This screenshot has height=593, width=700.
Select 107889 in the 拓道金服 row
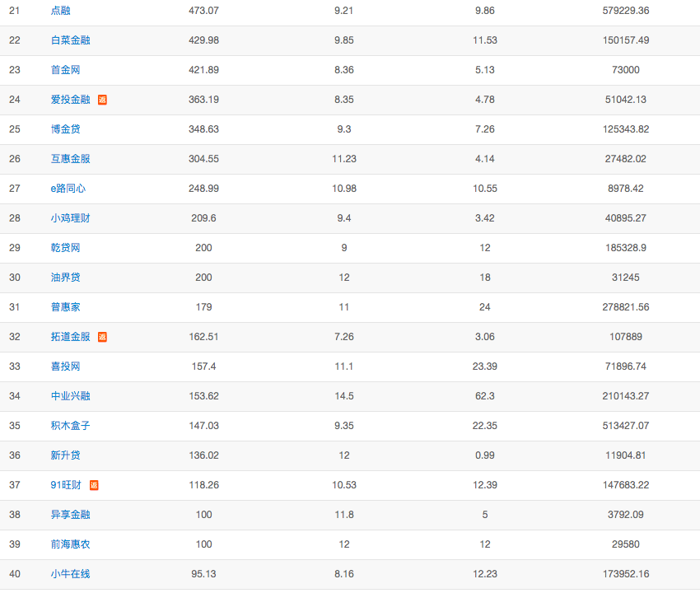coord(626,337)
